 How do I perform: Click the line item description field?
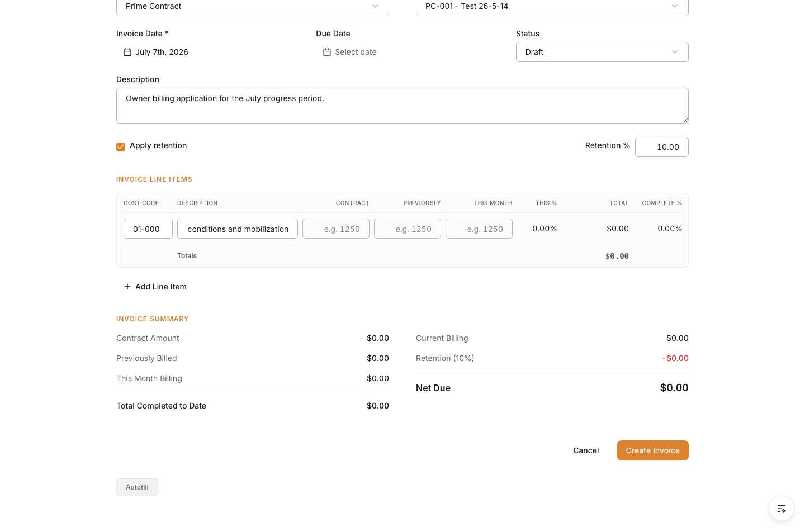tap(238, 229)
